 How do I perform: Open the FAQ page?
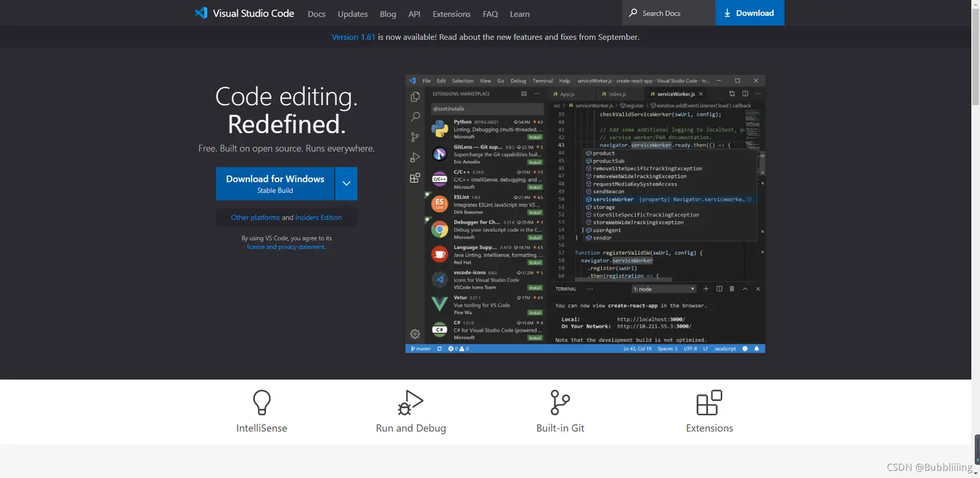(x=490, y=14)
